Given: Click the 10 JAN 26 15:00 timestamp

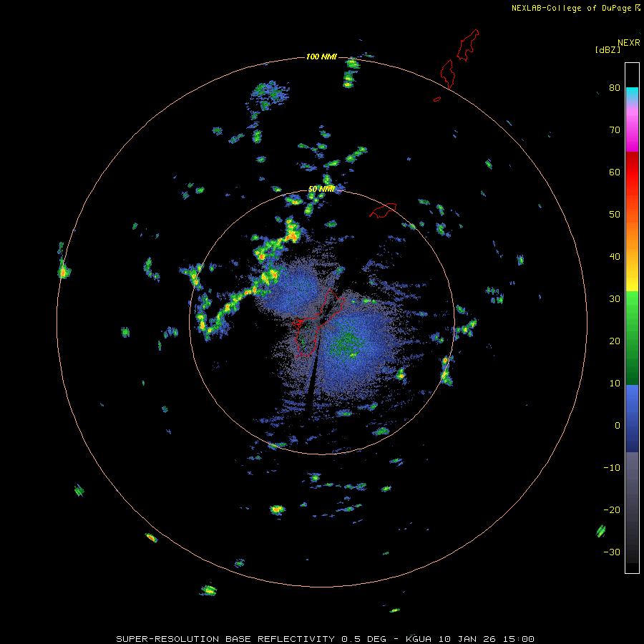Looking at the screenshot, I should click(487, 639).
